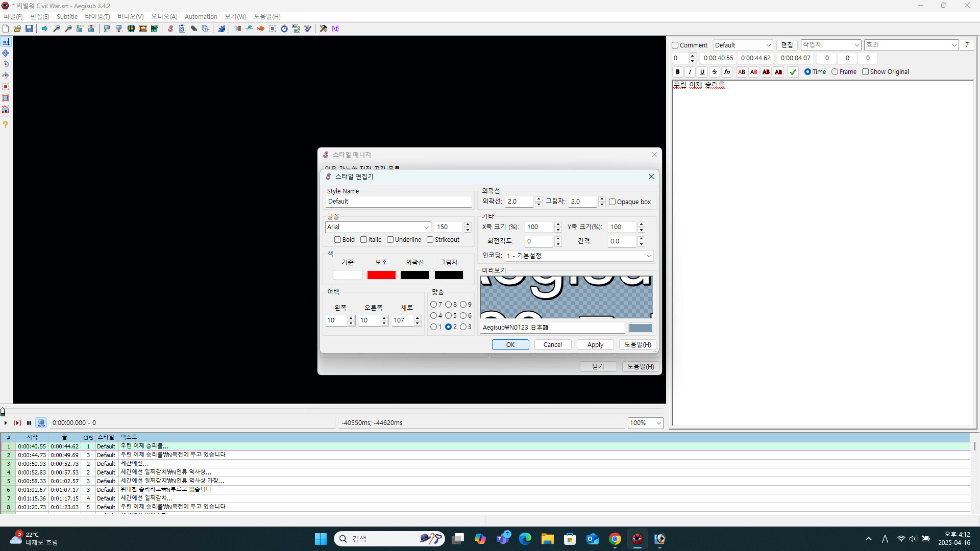Click the Options hammer icon in toolbar

(324, 29)
